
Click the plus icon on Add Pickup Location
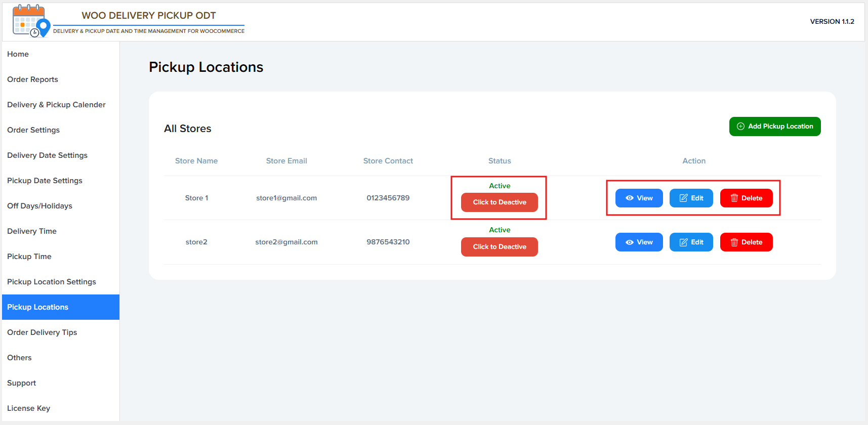click(x=740, y=126)
